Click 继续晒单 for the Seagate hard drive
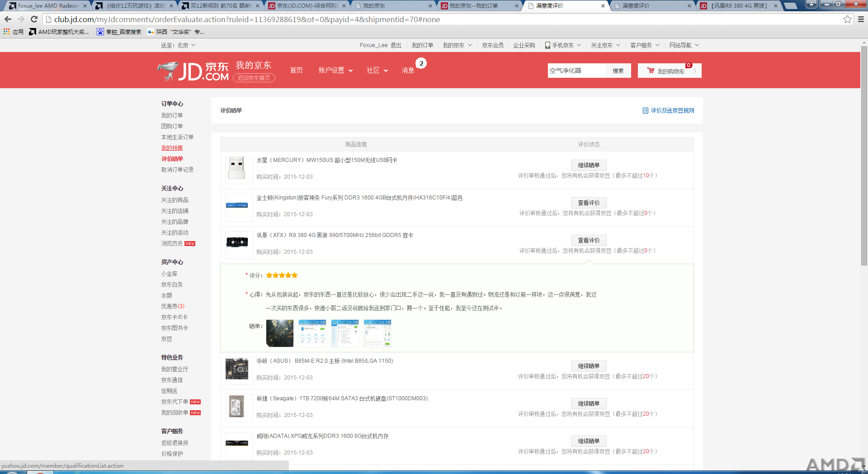 click(589, 403)
